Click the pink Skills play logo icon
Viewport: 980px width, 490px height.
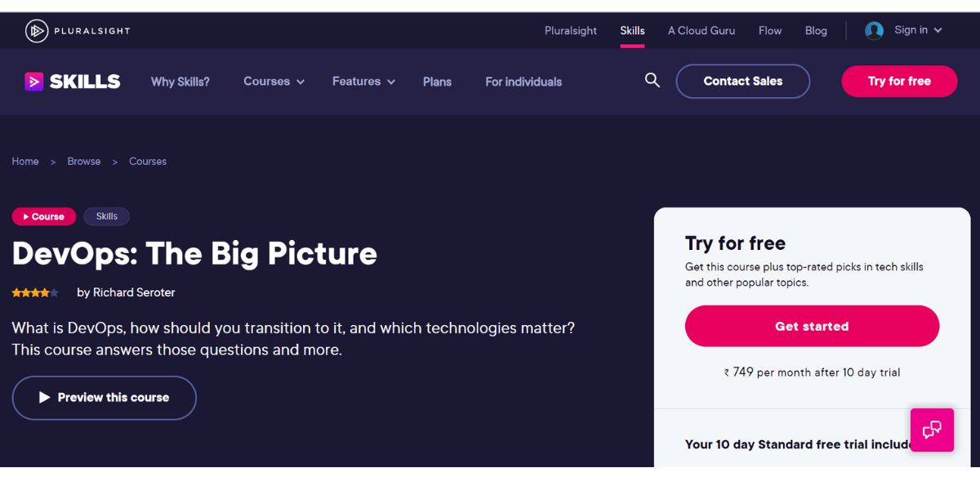click(x=33, y=81)
